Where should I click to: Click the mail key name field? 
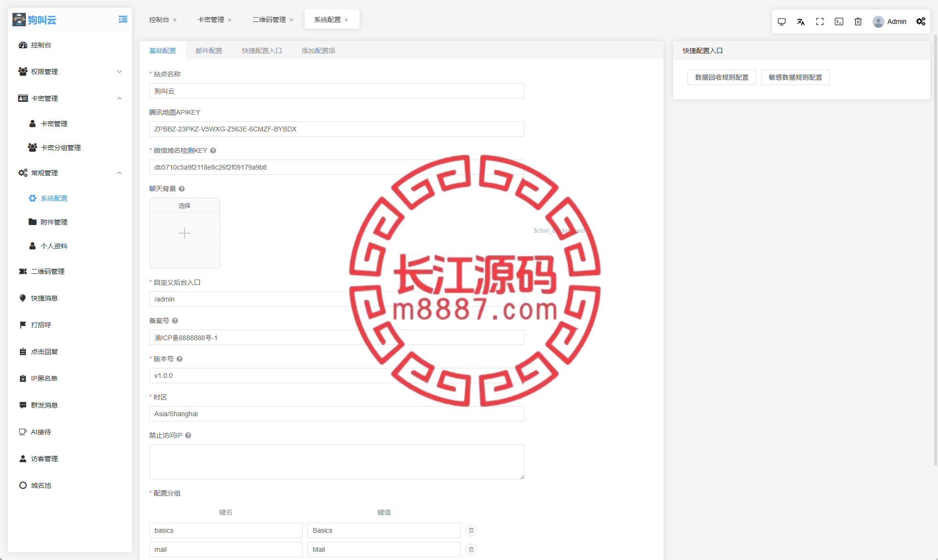tap(226, 549)
